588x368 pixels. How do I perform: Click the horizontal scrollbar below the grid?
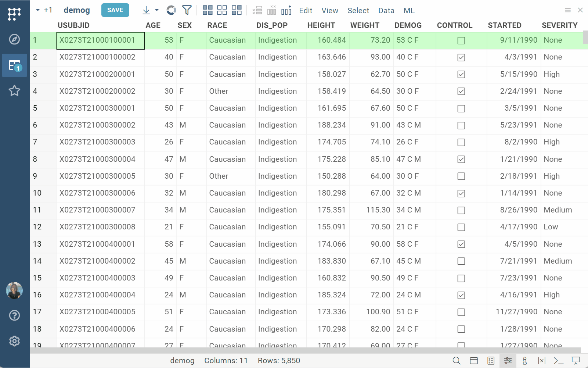[305, 350]
